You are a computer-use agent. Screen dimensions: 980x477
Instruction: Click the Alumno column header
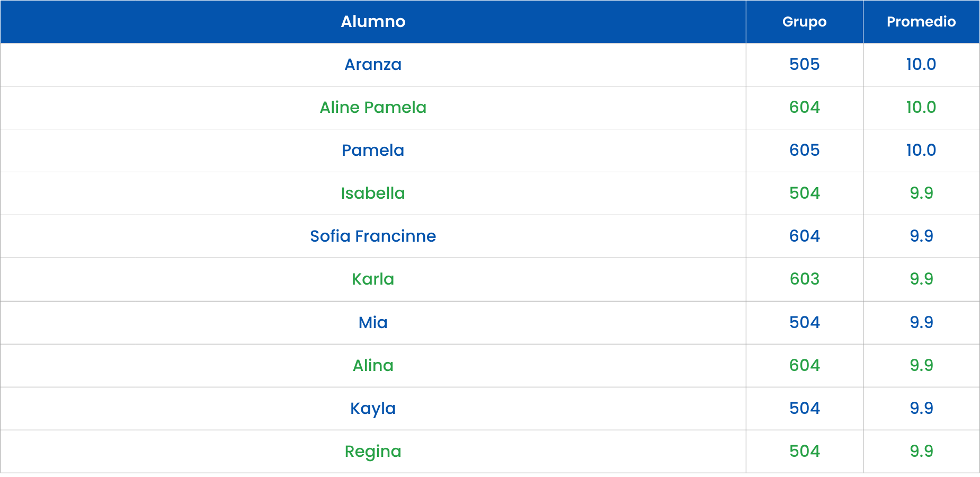pos(373,22)
